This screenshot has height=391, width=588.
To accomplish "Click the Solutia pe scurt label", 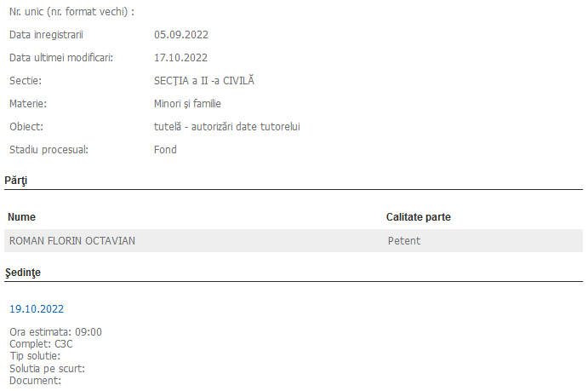I will [47, 369].
